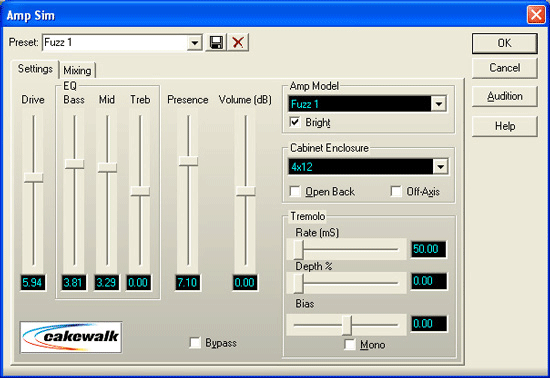550x378 pixels.
Task: Open the Preset dropdown list
Action: point(194,43)
